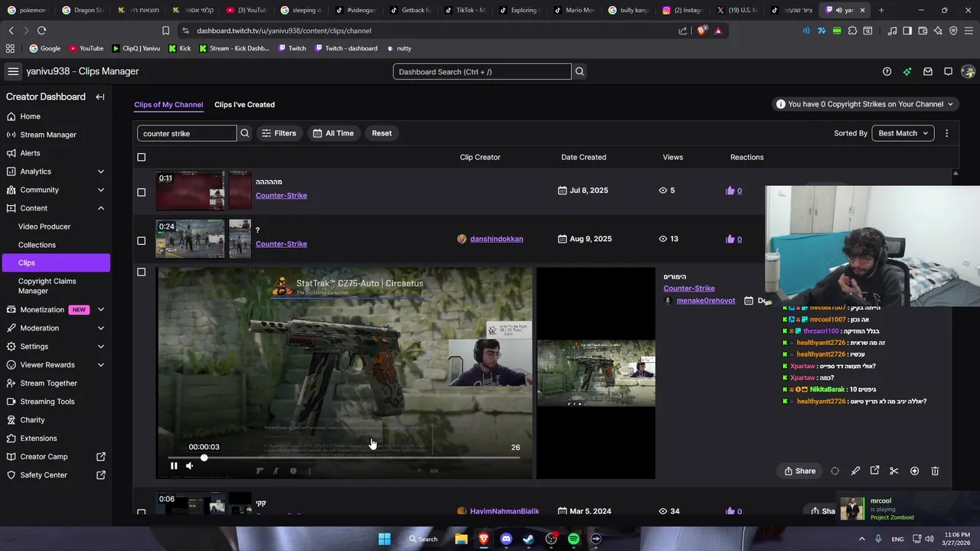Viewport: 980px width, 551px height.
Task: Collapse the Content section in sidebar
Action: click(x=101, y=208)
